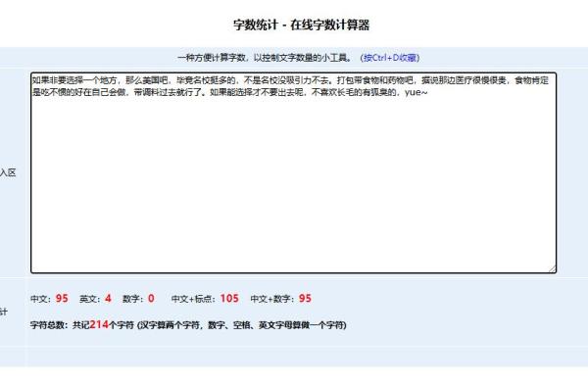Screen dimensions: 588x386
Task: Select the 中文+数字 count value 95
Action: pos(305,298)
